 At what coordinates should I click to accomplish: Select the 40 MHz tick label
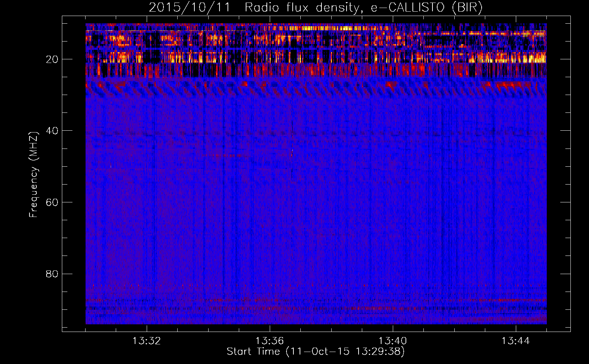click(52, 131)
